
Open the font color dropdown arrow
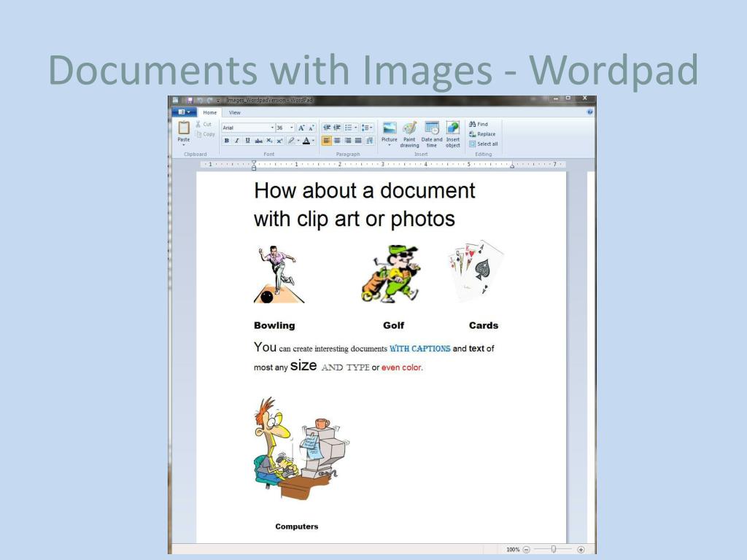313,141
